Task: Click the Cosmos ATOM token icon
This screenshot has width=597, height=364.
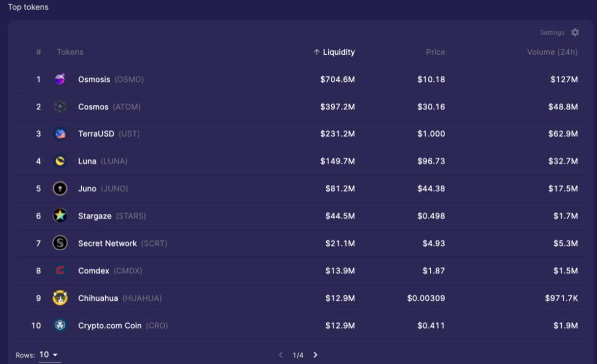Action: coord(60,107)
